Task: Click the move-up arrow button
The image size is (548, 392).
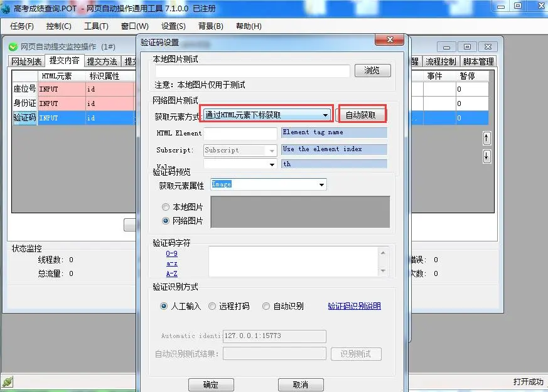Action: point(486,139)
